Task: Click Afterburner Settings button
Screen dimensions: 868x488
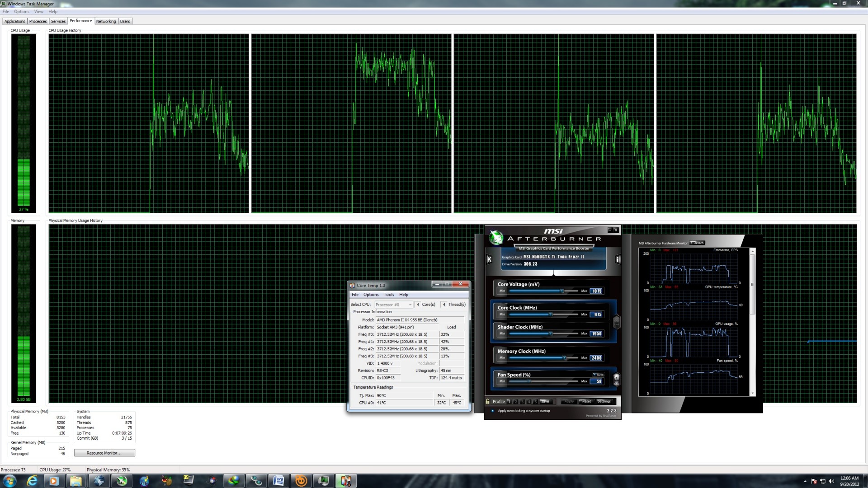Action: (x=604, y=401)
